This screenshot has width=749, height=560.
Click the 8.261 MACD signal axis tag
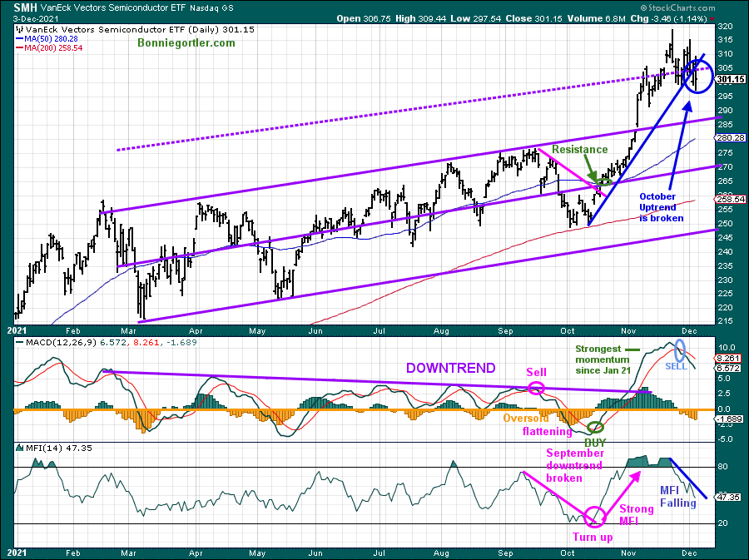[x=728, y=358]
